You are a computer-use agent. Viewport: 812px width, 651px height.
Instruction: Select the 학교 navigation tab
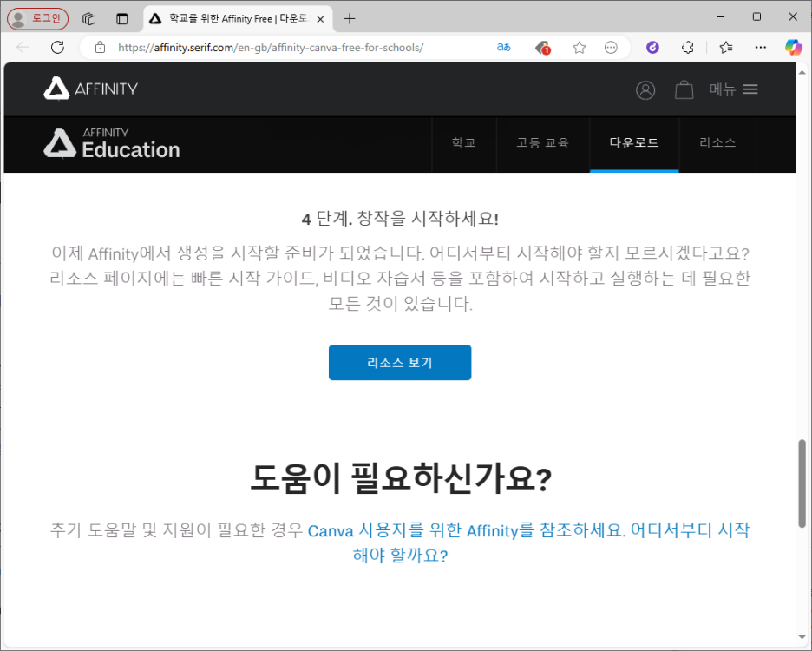[464, 143]
